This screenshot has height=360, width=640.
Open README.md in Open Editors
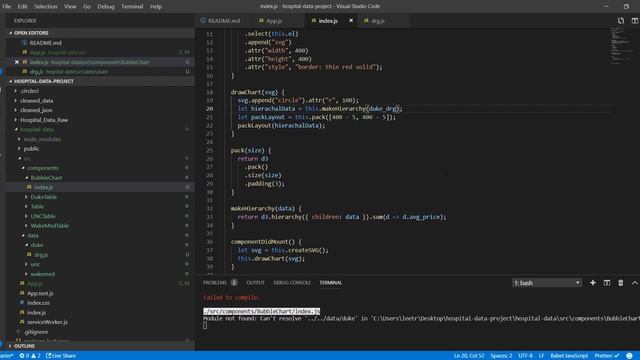[x=45, y=42]
